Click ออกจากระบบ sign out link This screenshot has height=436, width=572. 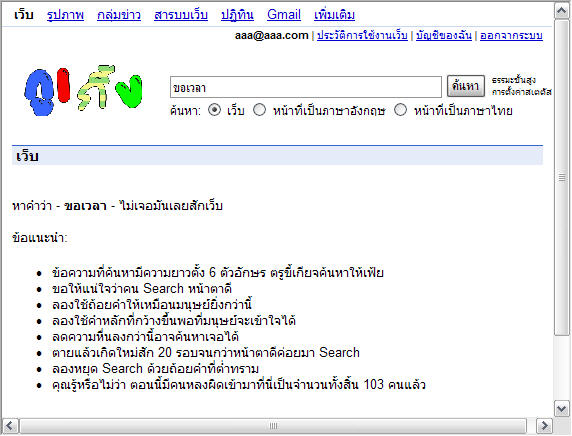point(511,35)
